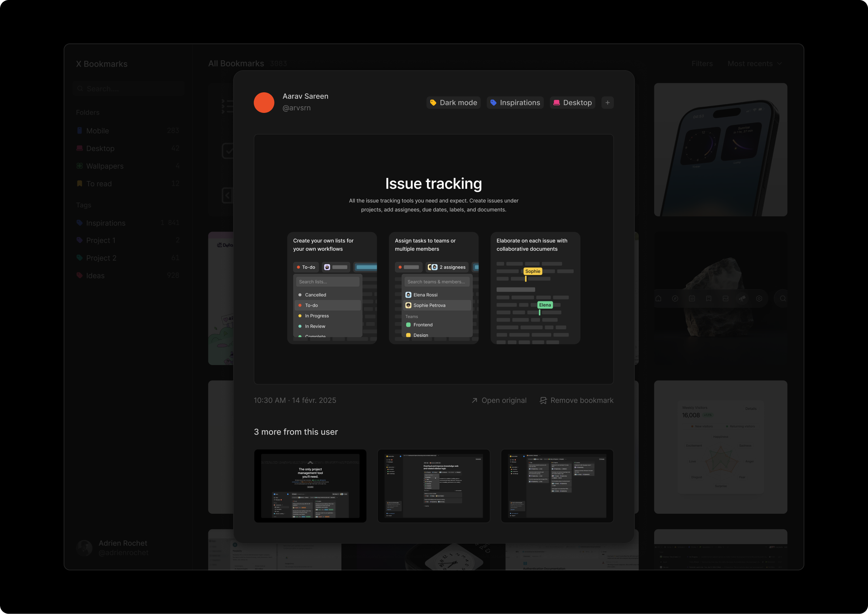Click the Filters button

702,64
